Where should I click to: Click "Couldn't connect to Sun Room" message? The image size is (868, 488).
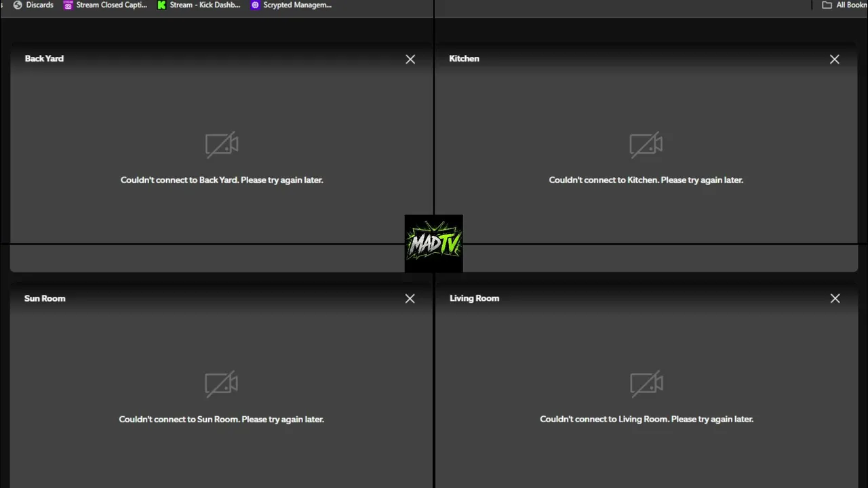point(222,420)
